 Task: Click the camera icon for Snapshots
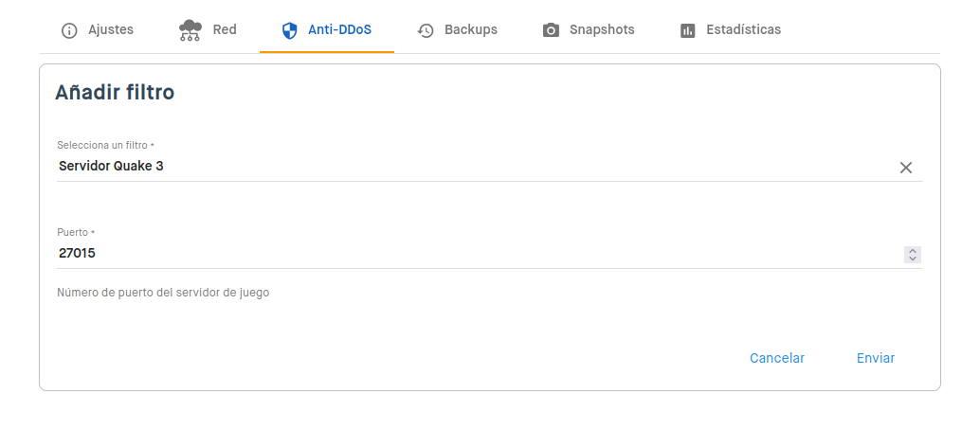tap(551, 30)
